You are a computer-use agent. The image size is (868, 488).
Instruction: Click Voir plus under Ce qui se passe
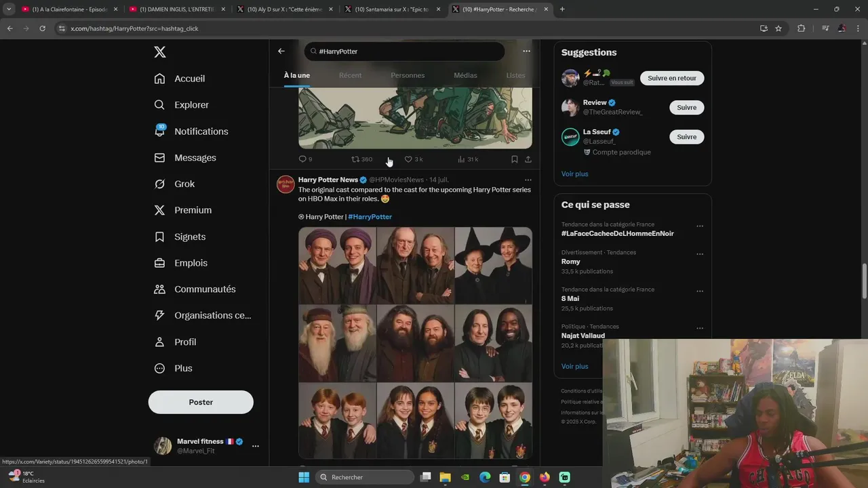pyautogui.click(x=574, y=367)
